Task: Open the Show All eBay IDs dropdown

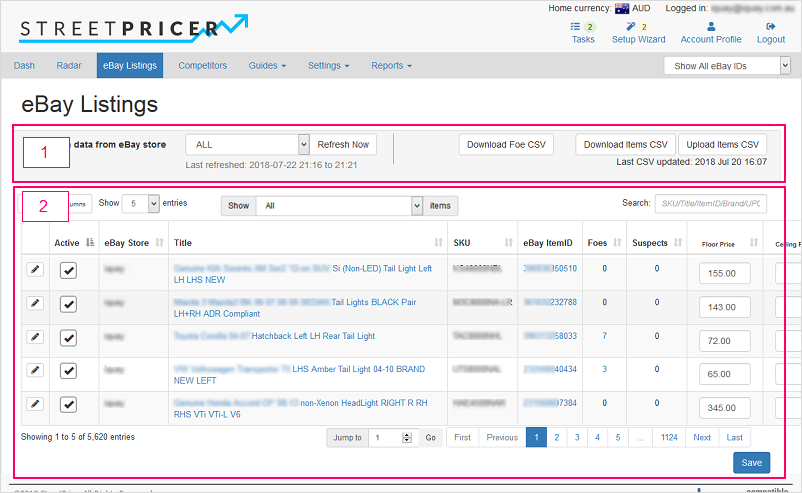Action: [726, 66]
